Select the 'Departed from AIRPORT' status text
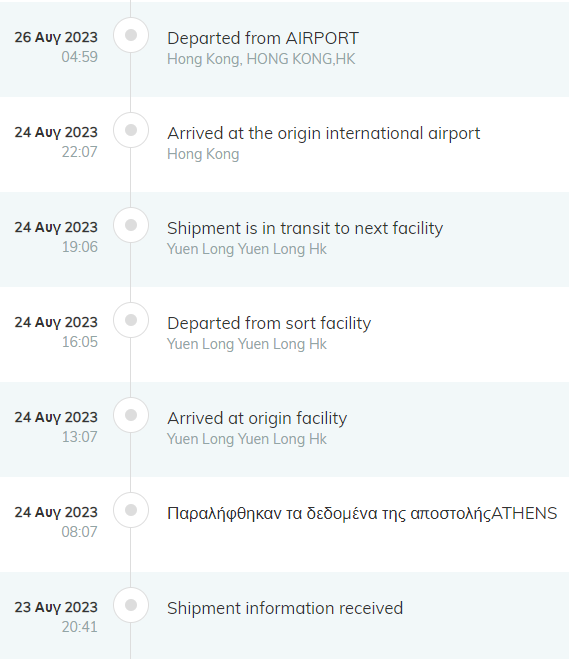This screenshot has height=659, width=569. pyautogui.click(x=263, y=38)
